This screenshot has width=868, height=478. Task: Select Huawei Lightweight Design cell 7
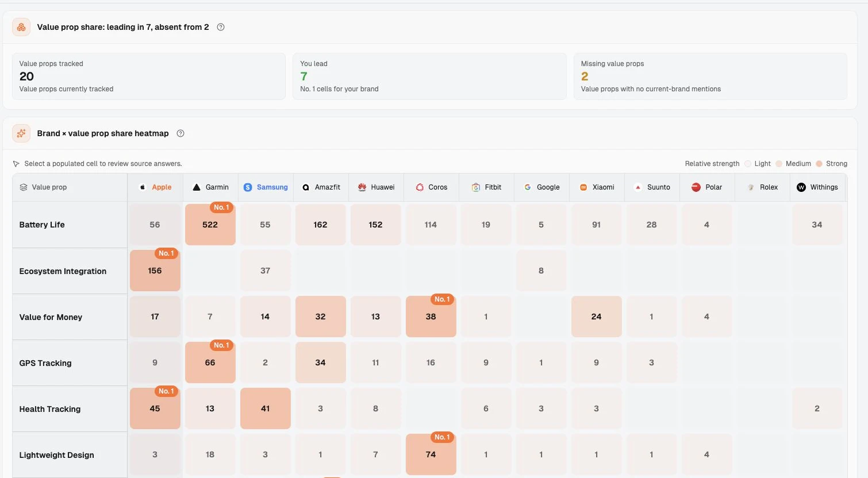[376, 454]
